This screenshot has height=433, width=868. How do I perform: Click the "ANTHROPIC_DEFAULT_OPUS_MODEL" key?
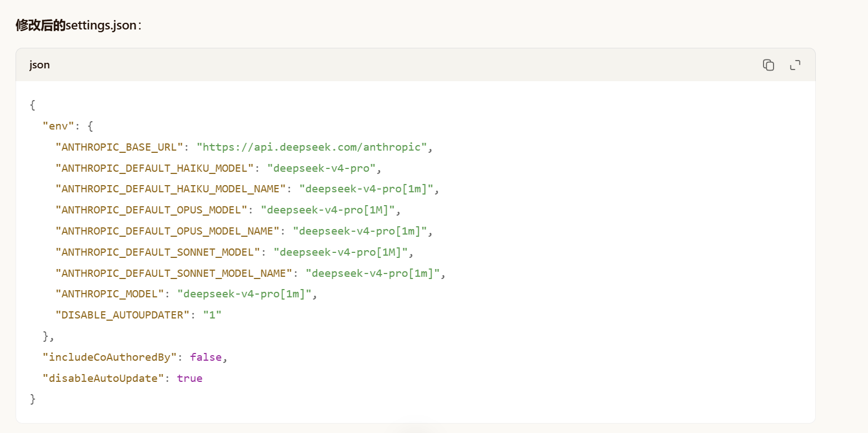coord(151,210)
